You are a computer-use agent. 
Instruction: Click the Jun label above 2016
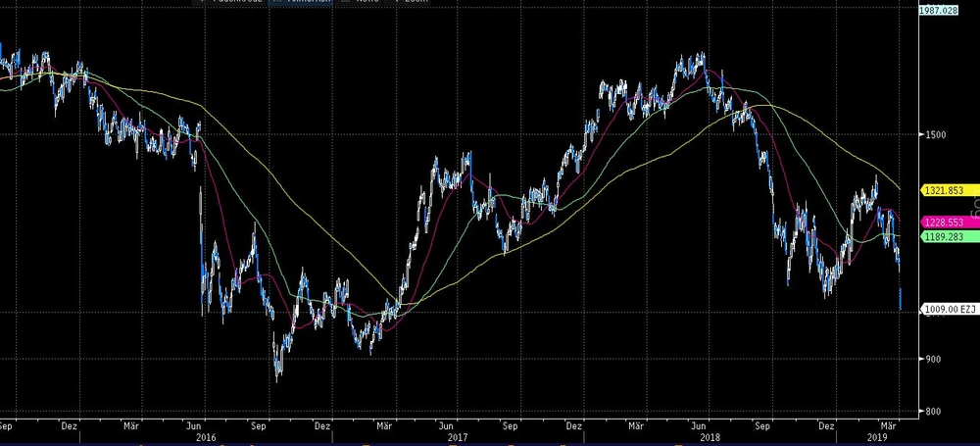[x=195, y=426]
